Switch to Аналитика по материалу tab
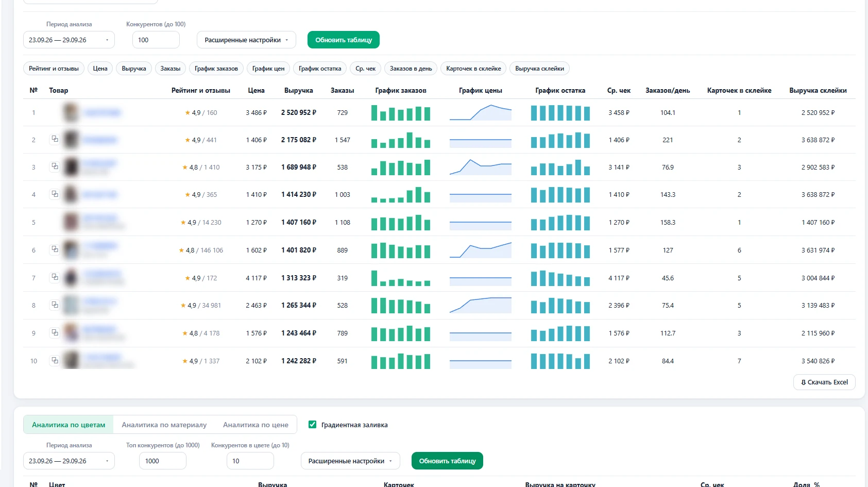 tap(164, 425)
